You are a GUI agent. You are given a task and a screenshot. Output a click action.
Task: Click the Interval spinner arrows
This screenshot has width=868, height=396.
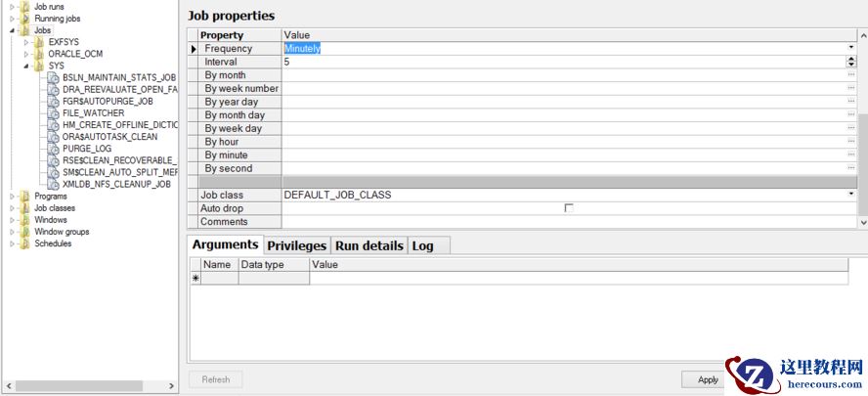point(851,62)
